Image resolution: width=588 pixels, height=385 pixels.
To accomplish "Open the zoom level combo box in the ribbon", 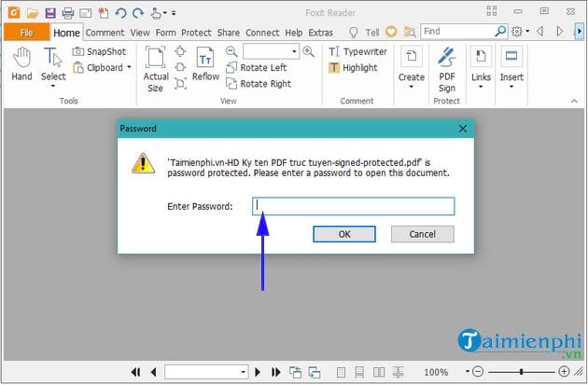I will (271, 51).
